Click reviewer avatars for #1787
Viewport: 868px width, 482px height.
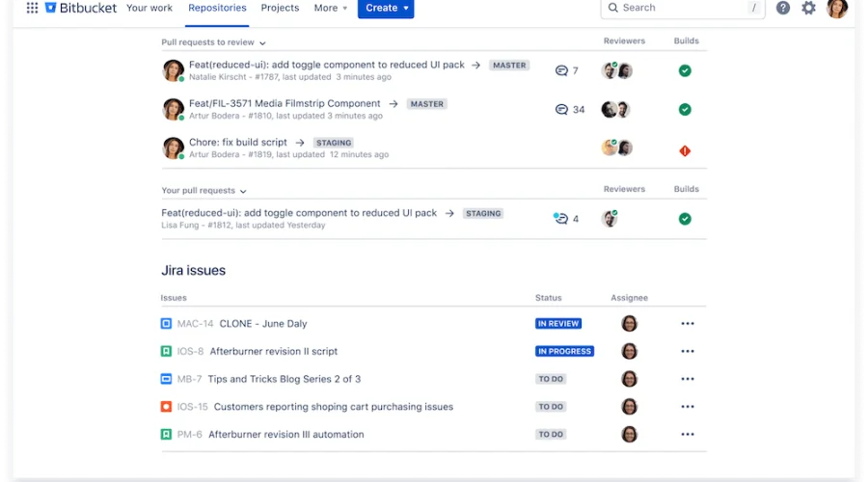click(x=617, y=70)
